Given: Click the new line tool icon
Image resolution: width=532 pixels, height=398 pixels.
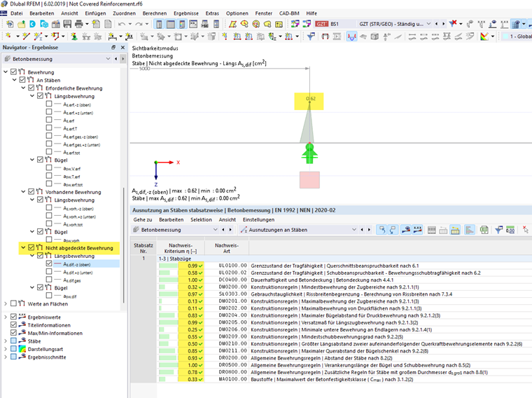Looking at the screenshot, I should click(26, 36).
